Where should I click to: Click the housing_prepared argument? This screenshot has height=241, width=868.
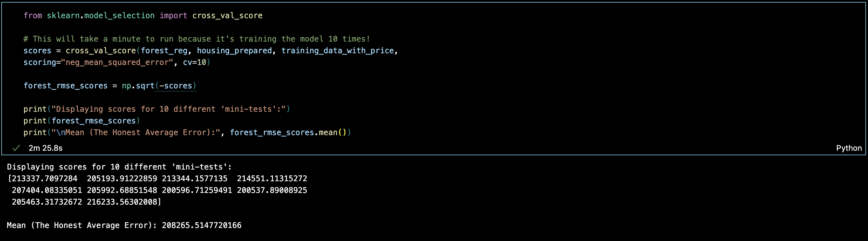pos(234,51)
